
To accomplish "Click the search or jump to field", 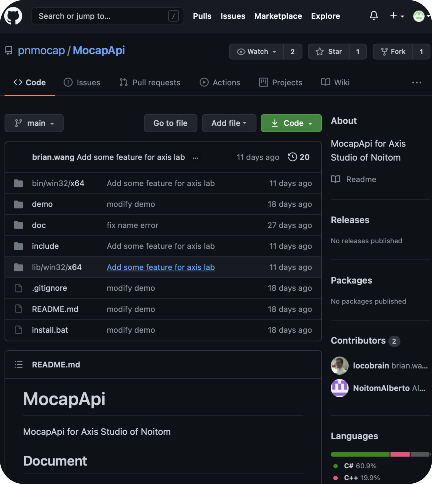I will 107,16.
